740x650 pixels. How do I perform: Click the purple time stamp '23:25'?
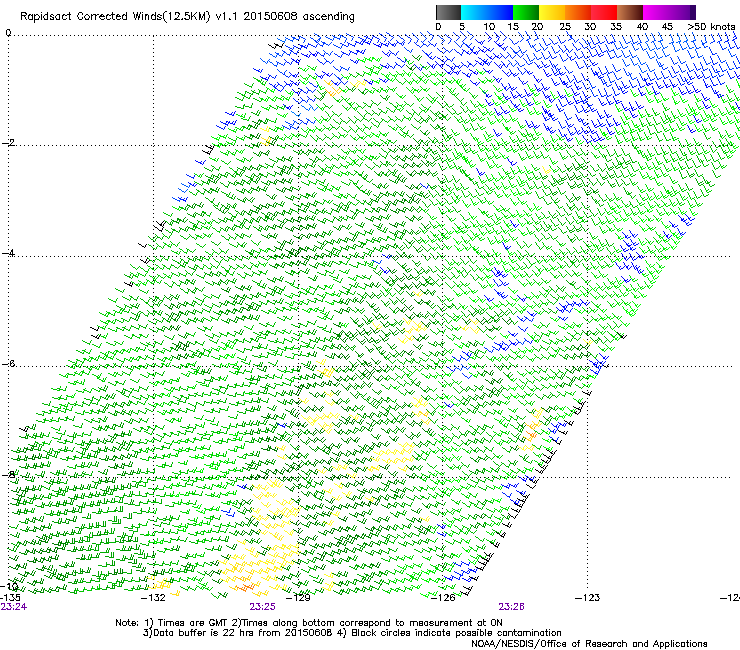[262, 607]
